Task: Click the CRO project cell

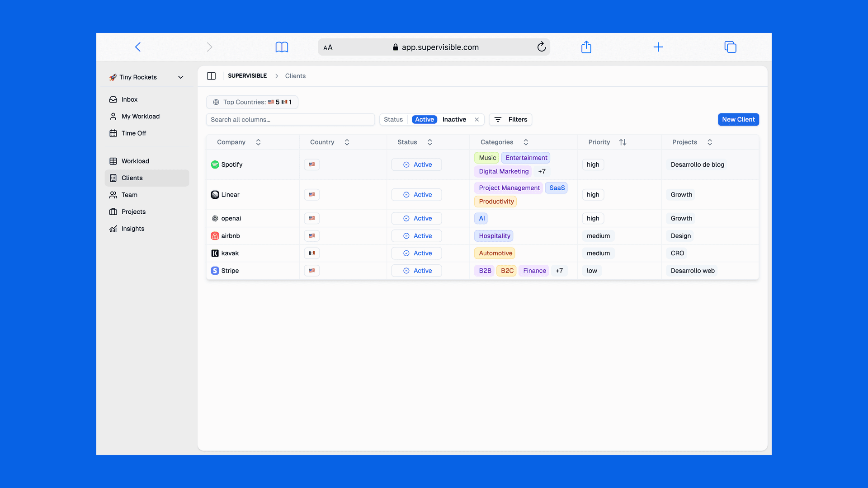Action: pos(677,253)
